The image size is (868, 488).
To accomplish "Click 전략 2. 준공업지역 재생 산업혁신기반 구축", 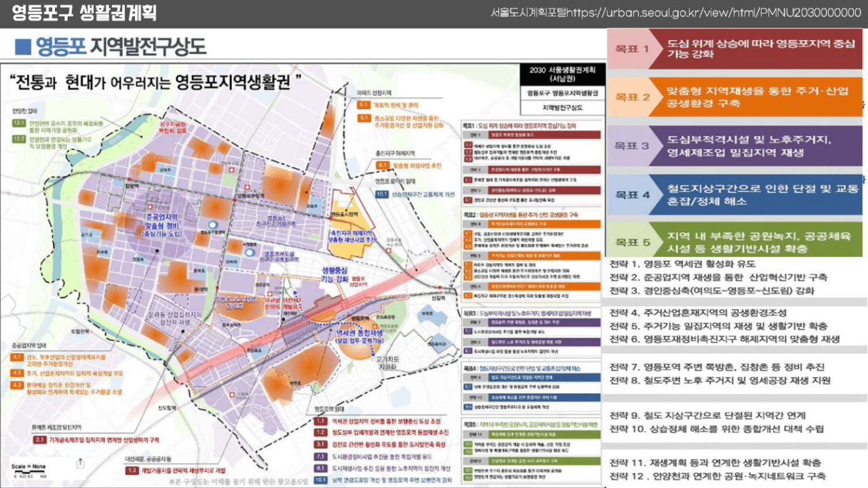I will point(719,277).
